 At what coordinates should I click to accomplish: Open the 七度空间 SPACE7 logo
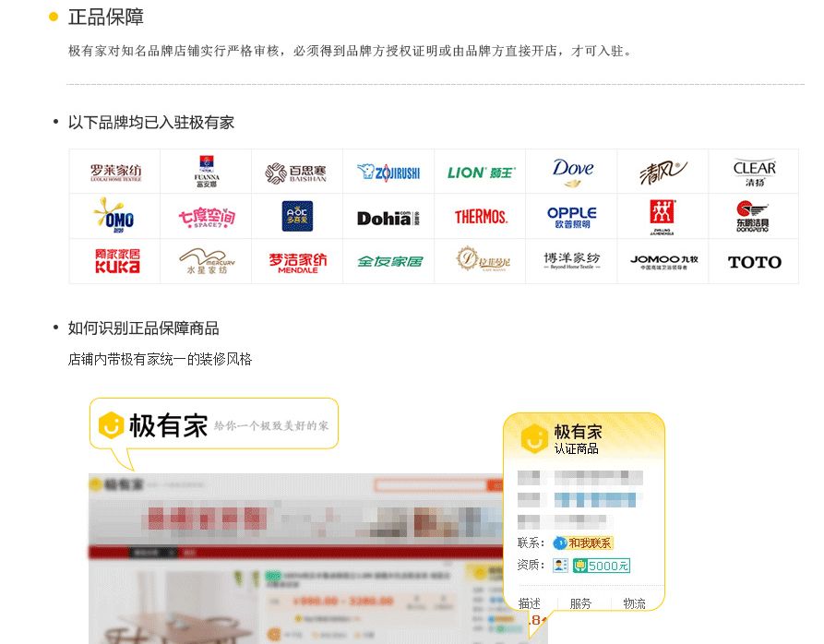[x=207, y=217]
